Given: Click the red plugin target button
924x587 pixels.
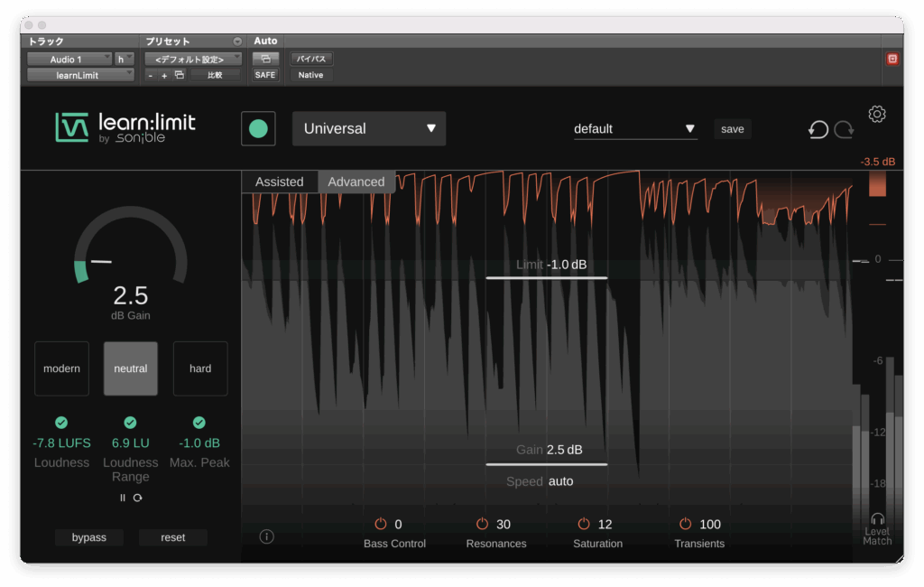Looking at the screenshot, I should [x=892, y=59].
